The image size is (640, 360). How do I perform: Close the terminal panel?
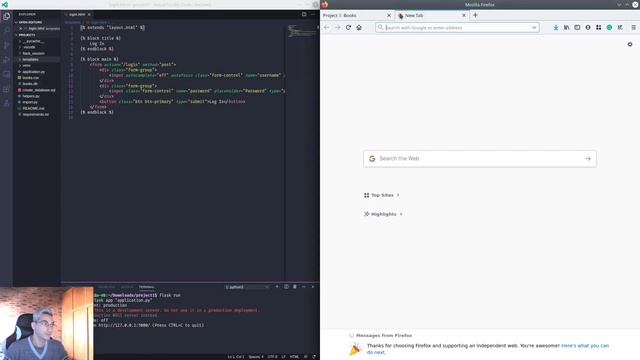click(x=313, y=287)
